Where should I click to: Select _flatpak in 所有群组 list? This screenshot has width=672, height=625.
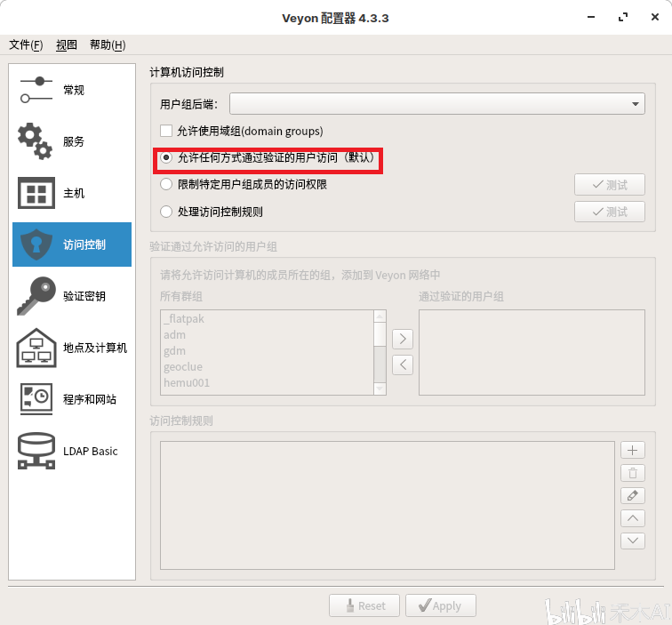pyautogui.click(x=267, y=319)
